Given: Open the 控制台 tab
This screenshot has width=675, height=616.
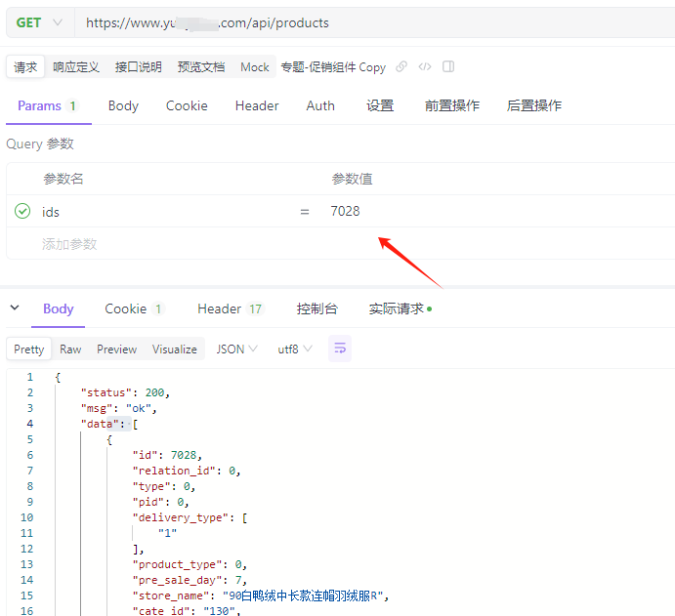Looking at the screenshot, I should [317, 308].
